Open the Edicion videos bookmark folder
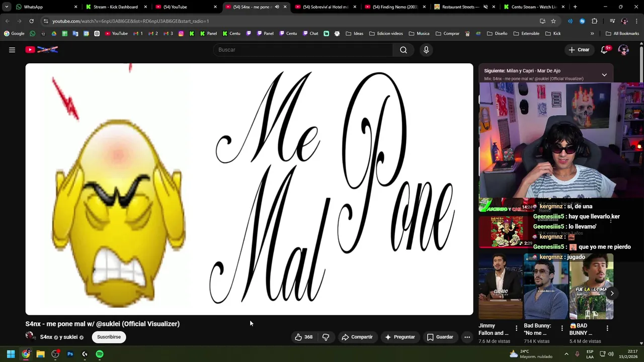This screenshot has width=644, height=362. pyautogui.click(x=386, y=34)
